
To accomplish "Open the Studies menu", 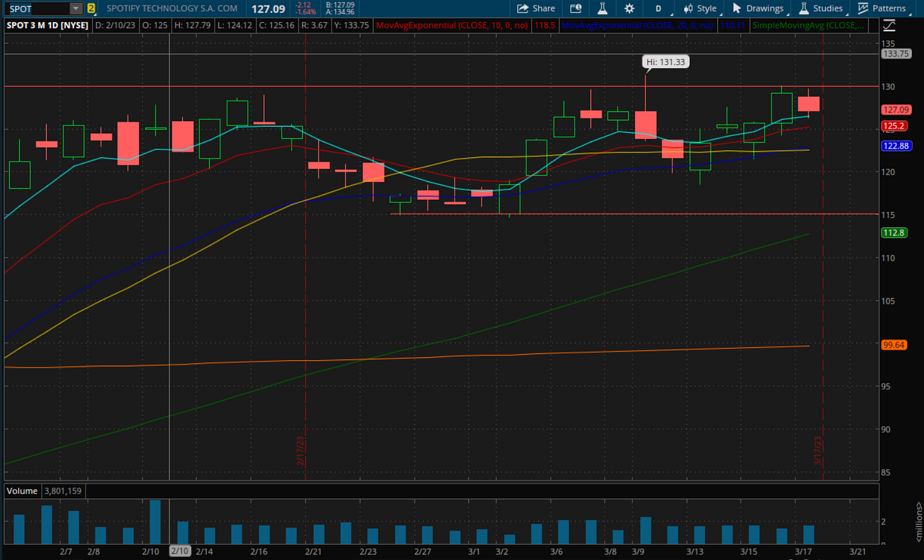I will click(x=821, y=8).
